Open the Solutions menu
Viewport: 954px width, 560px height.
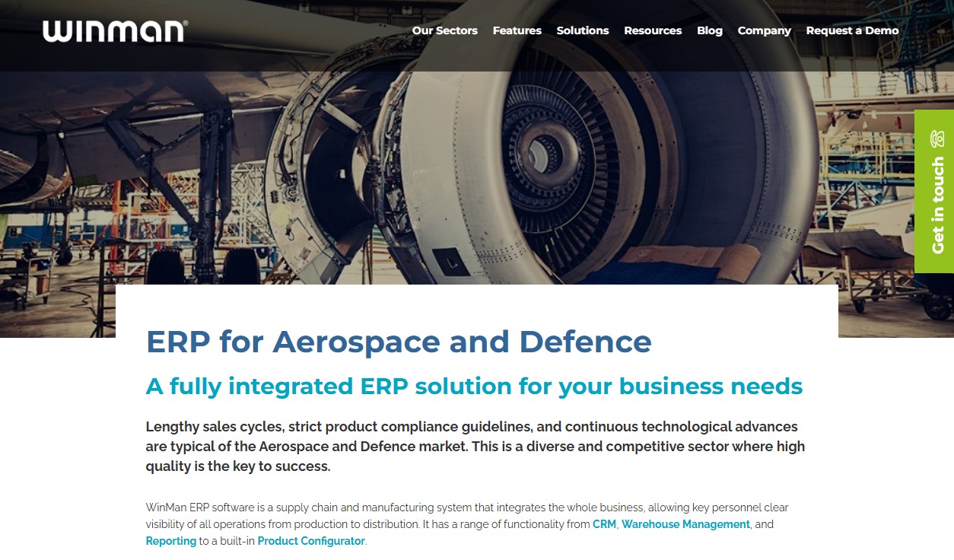583,30
